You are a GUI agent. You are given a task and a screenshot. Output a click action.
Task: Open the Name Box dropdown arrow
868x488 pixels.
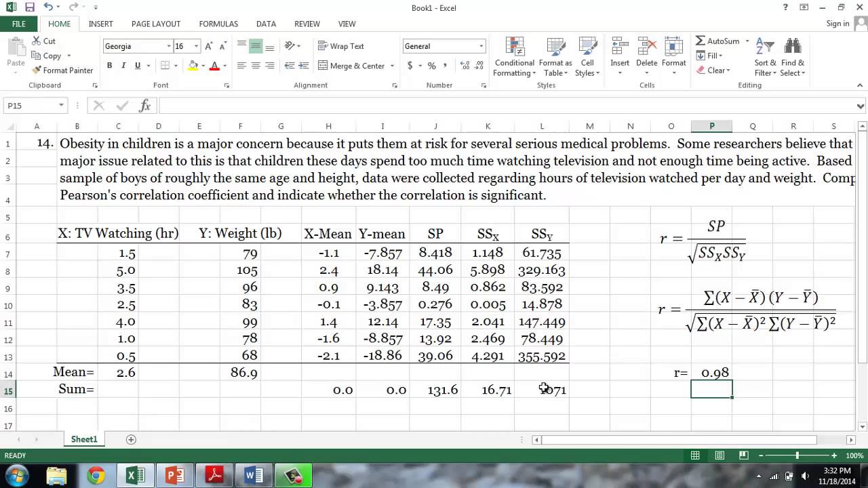click(x=61, y=106)
